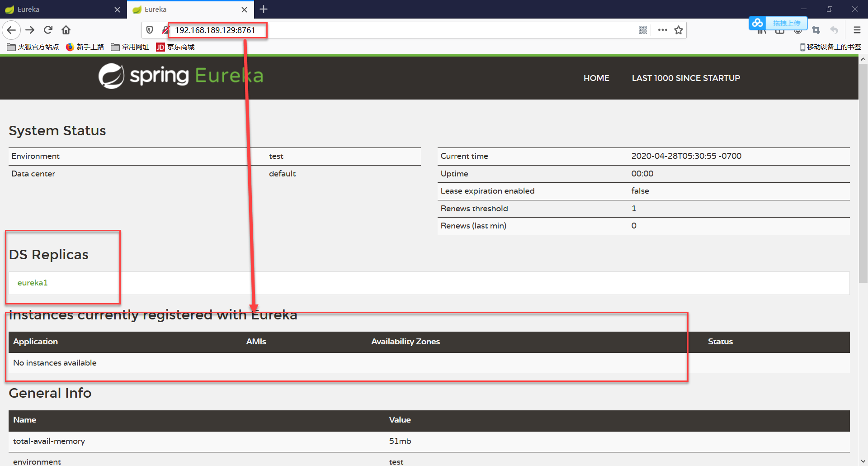Click the Data center value 'default'
868x466 pixels.
283,174
